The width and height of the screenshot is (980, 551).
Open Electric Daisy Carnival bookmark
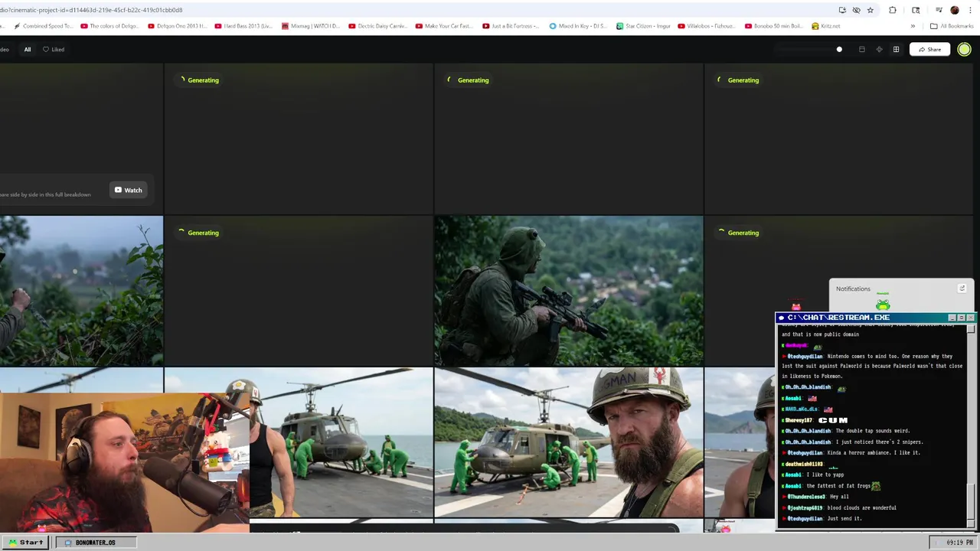(x=377, y=26)
